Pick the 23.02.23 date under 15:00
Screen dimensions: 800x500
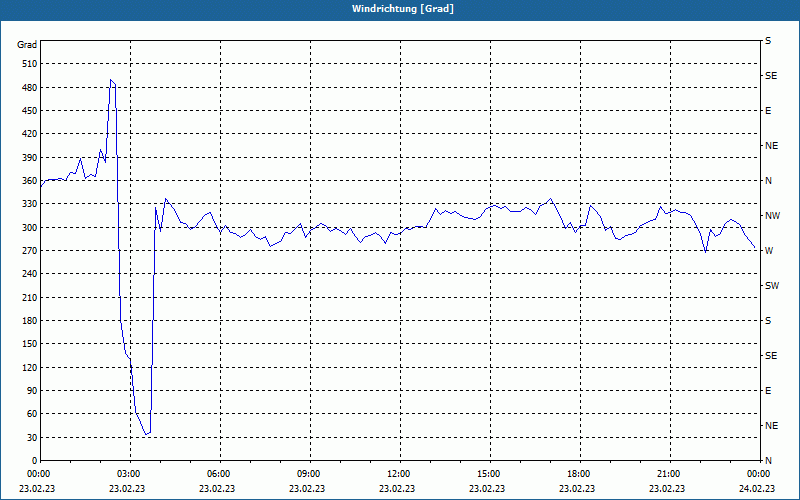tap(487, 489)
